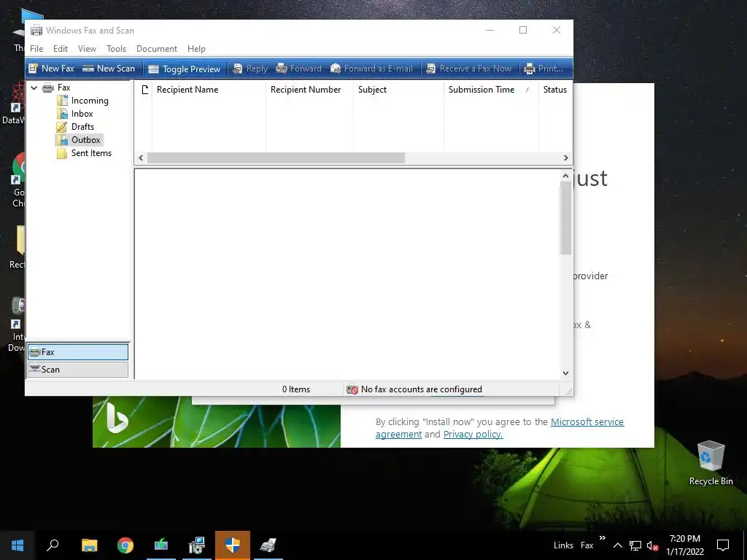Open the notification center icon
Screen dimensions: 747x560
pos(723,545)
